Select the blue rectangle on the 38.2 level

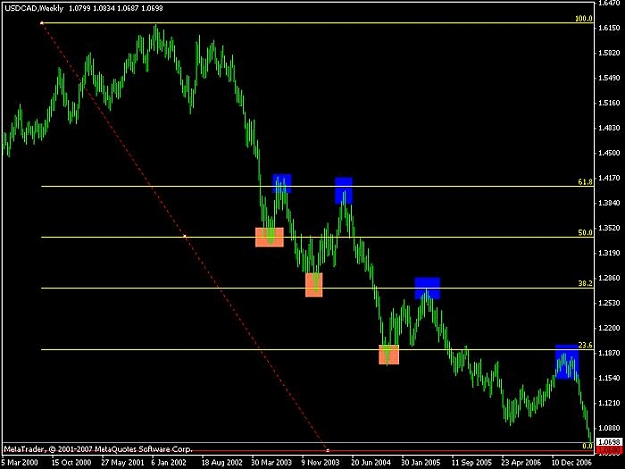tap(427, 288)
